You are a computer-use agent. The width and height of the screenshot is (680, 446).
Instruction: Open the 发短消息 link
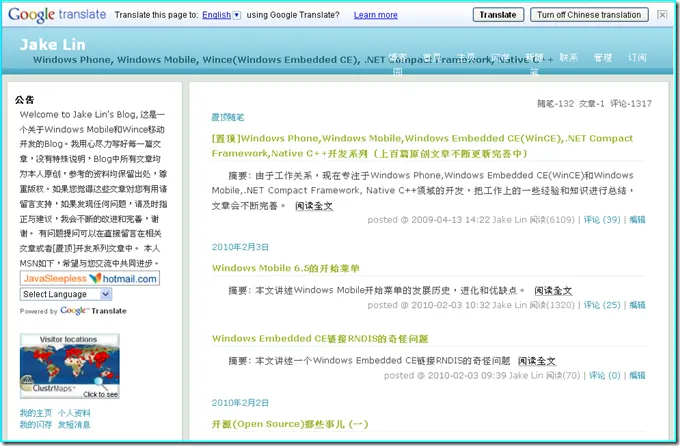point(74,424)
